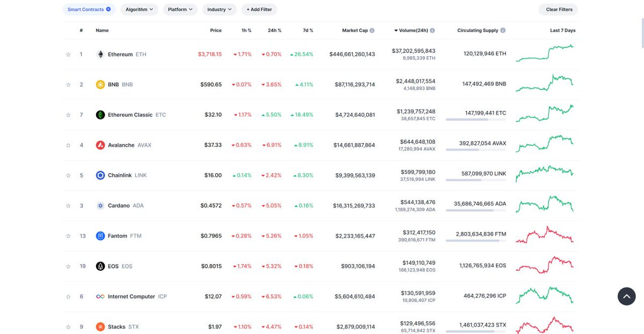Click the Market Cap info icon
Viewport: 644px width, 334px height.
click(372, 31)
